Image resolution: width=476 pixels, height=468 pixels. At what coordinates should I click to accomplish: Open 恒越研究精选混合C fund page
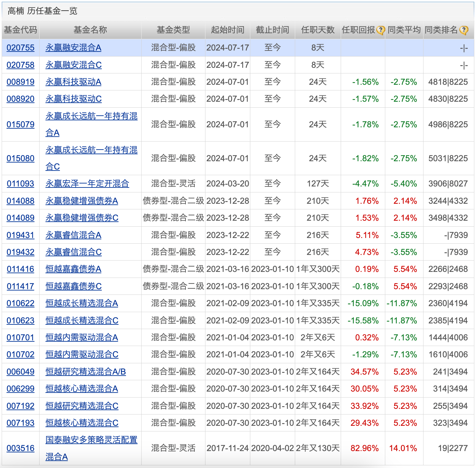pos(82,406)
